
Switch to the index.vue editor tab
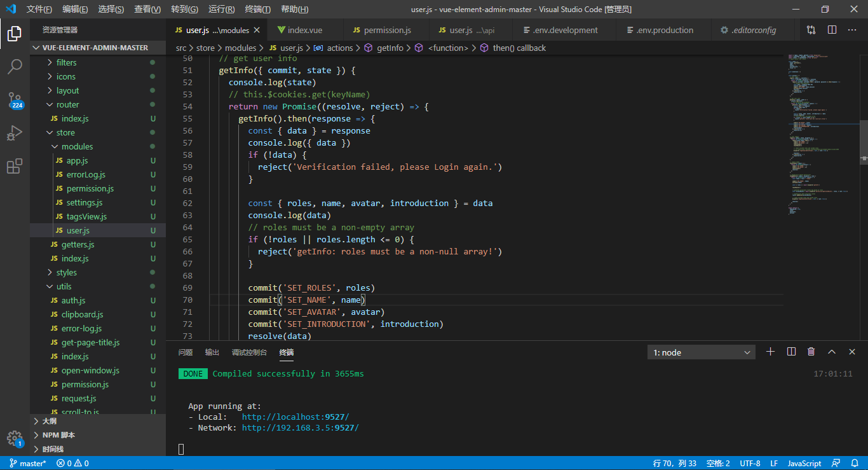pyautogui.click(x=304, y=30)
